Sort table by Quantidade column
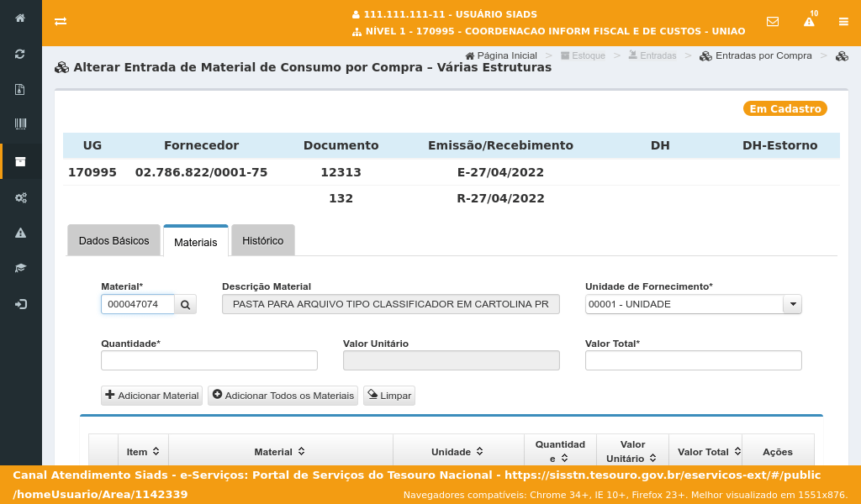861x504 pixels. [x=560, y=451]
